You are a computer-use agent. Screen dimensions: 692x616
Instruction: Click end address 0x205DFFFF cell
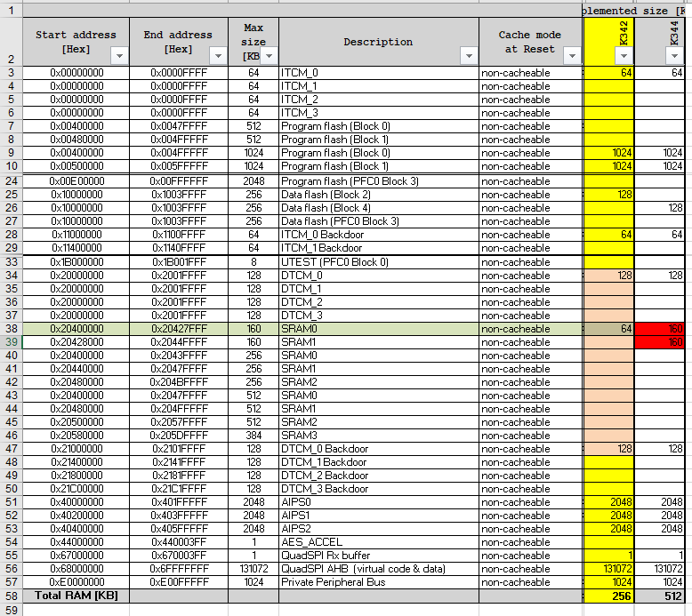[x=179, y=436]
